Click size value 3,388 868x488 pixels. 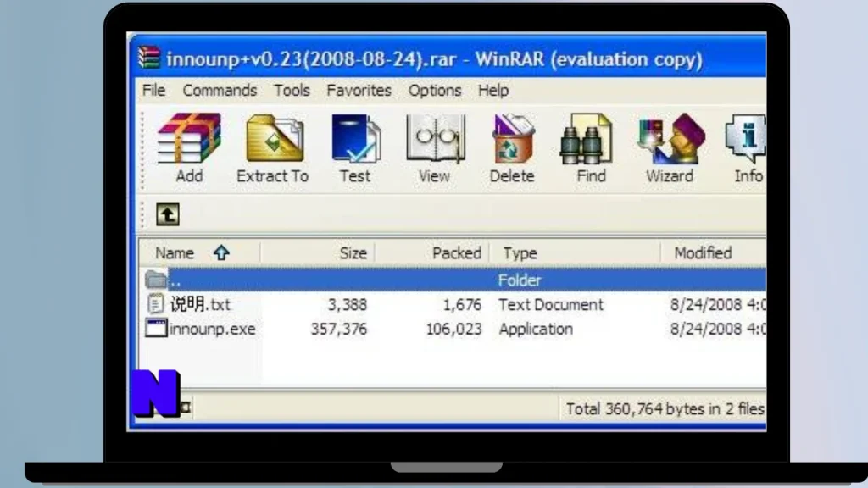click(347, 304)
